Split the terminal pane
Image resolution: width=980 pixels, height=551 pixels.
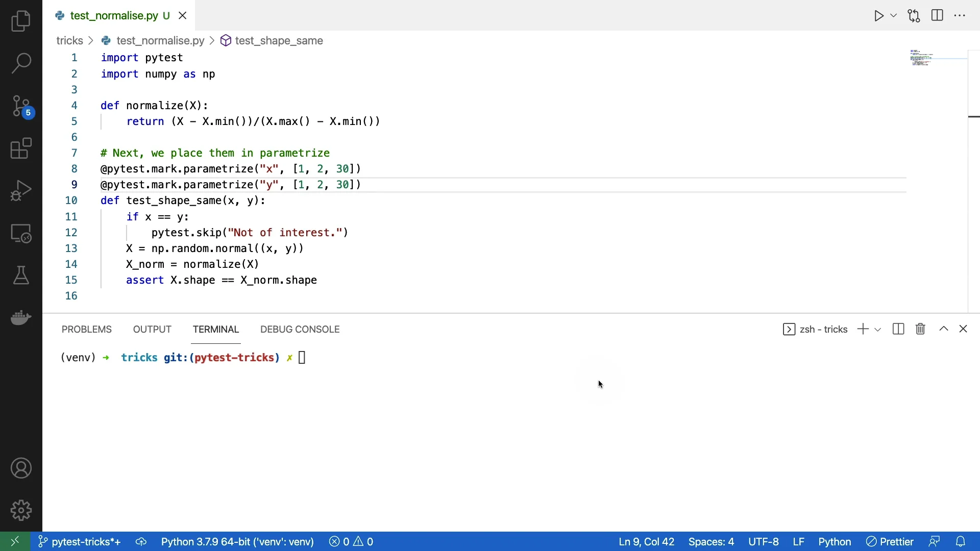899,330
